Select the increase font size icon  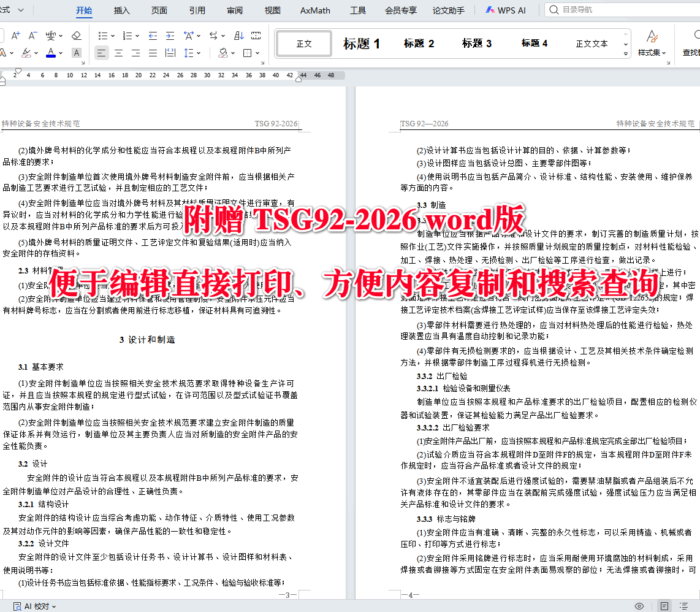[15, 35]
